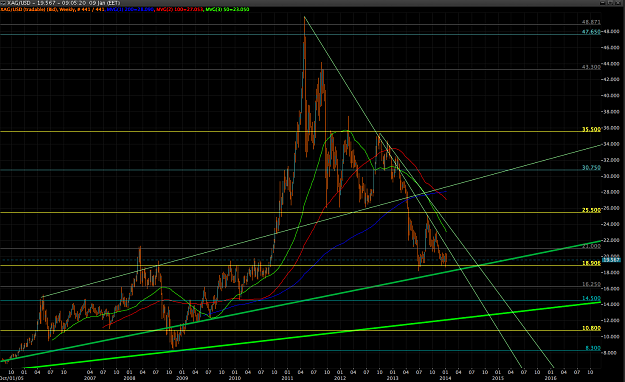This screenshot has height=382, width=625.
Task: Click the 2013 year label on time axis
Action: [x=392, y=378]
